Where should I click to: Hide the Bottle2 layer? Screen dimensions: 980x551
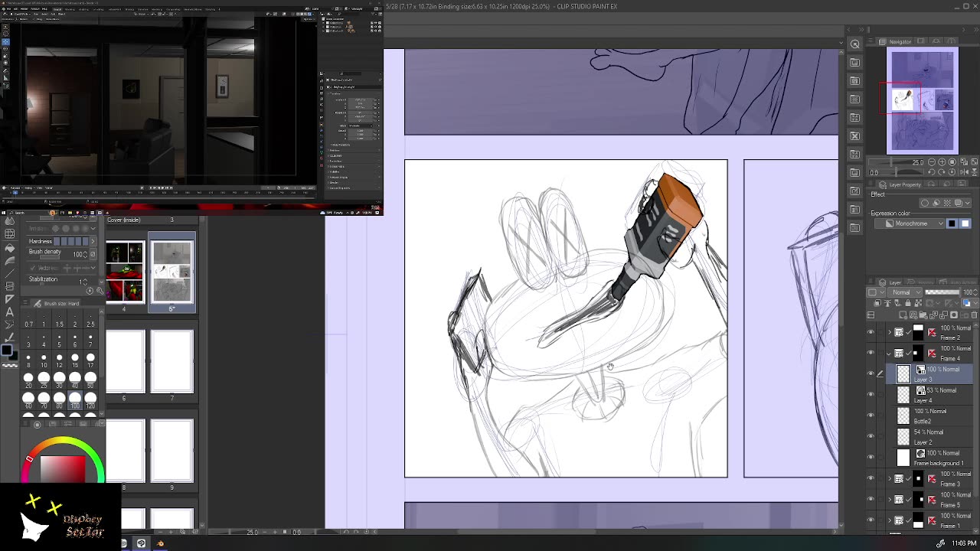coord(871,416)
